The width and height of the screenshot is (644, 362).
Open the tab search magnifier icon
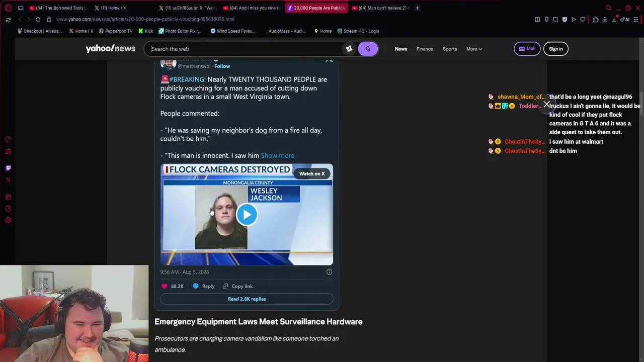[608, 8]
